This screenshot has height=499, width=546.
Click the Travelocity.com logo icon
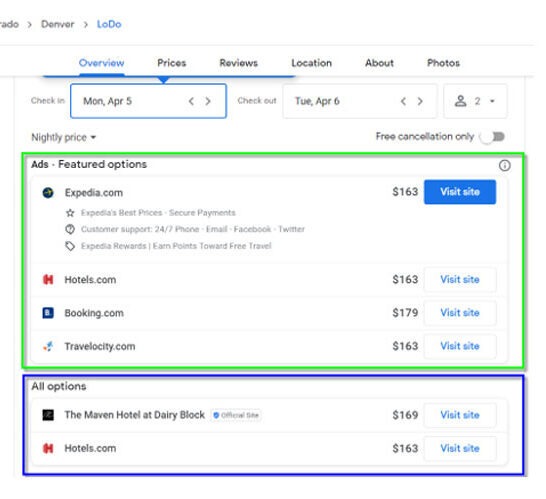[48, 346]
